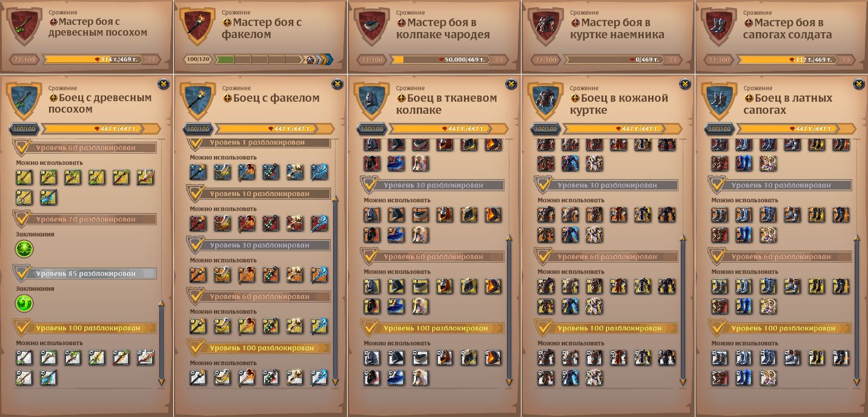Select Уровень 60 разблокирован header in boots panel

[x=780, y=257]
